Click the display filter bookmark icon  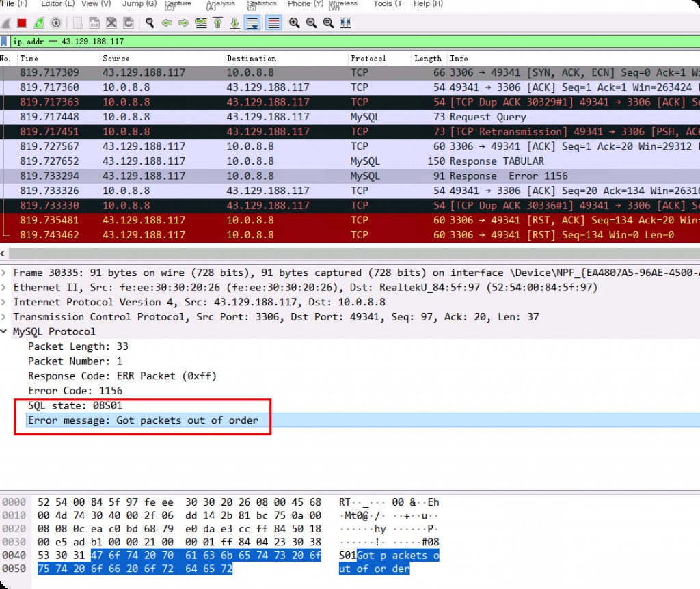(x=4, y=42)
